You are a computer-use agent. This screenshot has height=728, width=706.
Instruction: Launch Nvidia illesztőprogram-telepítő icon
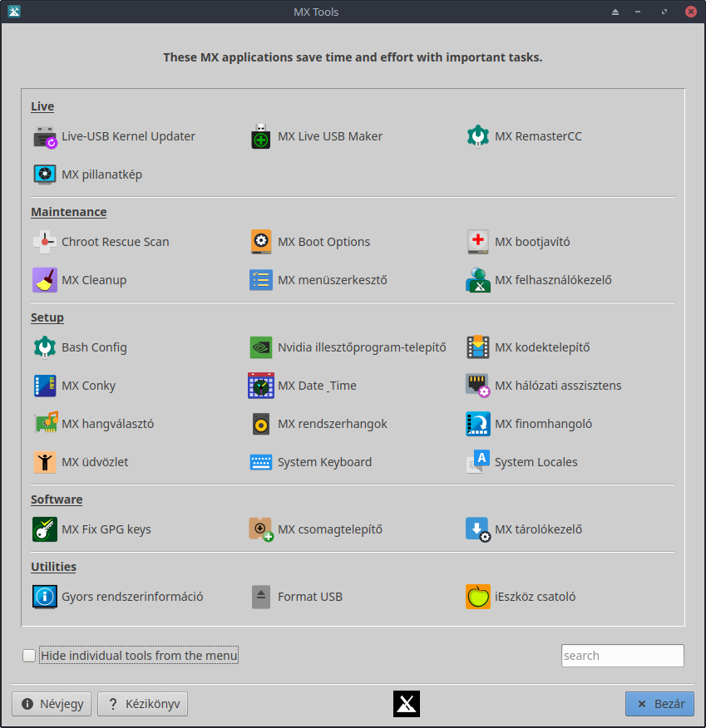261,347
